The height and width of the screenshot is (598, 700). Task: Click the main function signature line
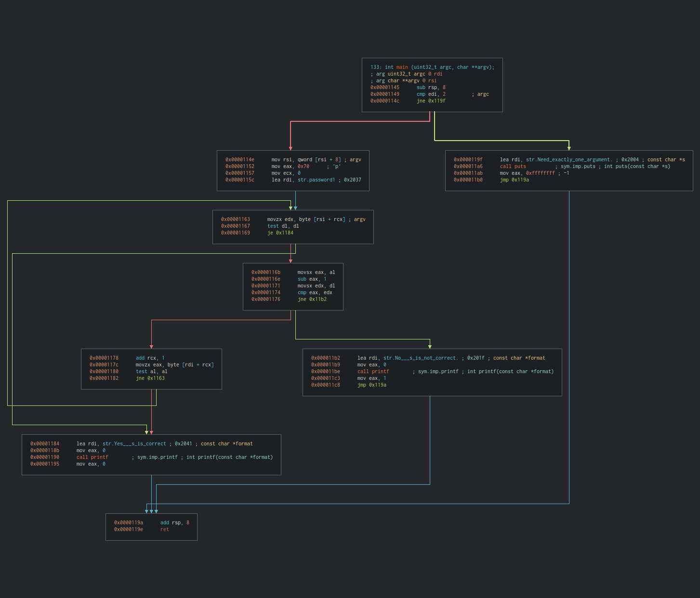[432, 67]
